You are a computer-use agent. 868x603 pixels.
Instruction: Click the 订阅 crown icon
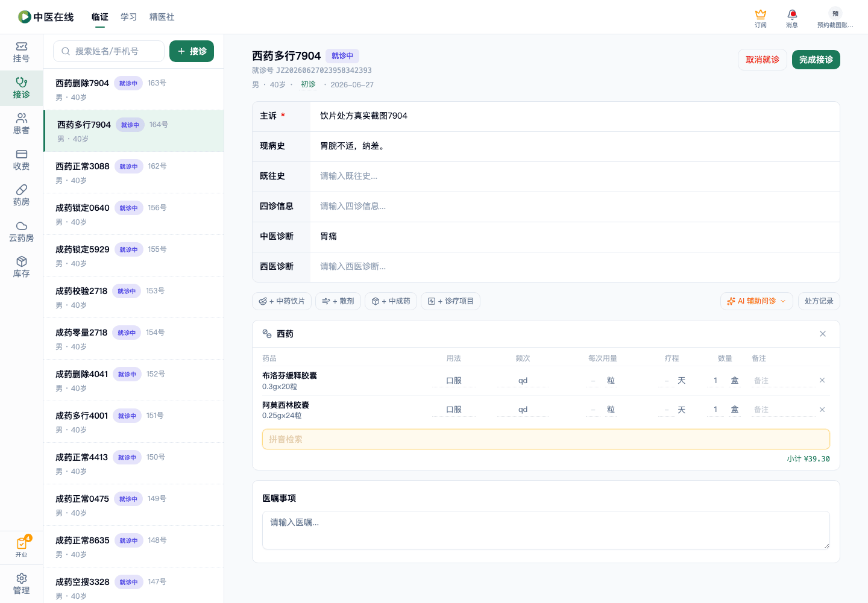[x=761, y=18]
